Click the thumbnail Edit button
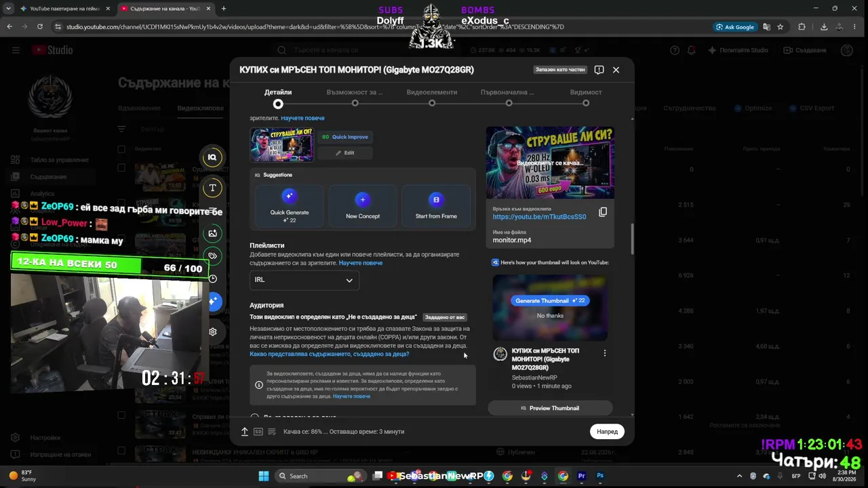The height and width of the screenshot is (488, 868). coord(345,153)
